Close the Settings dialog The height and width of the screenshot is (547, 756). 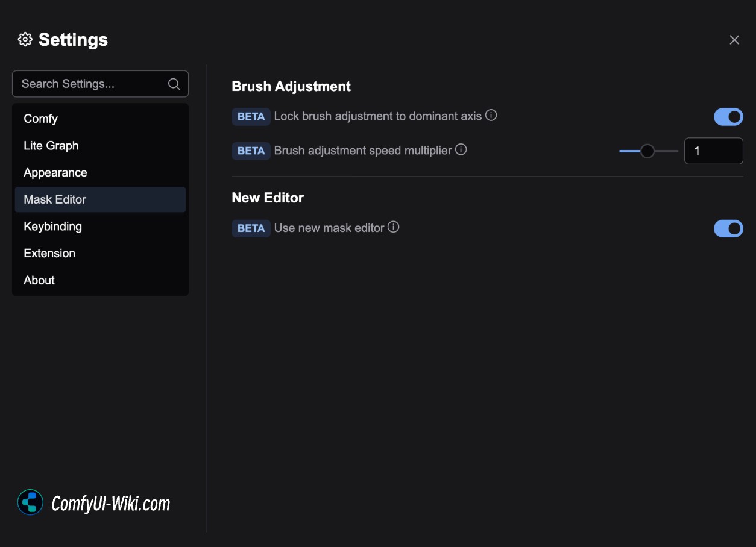click(x=734, y=40)
